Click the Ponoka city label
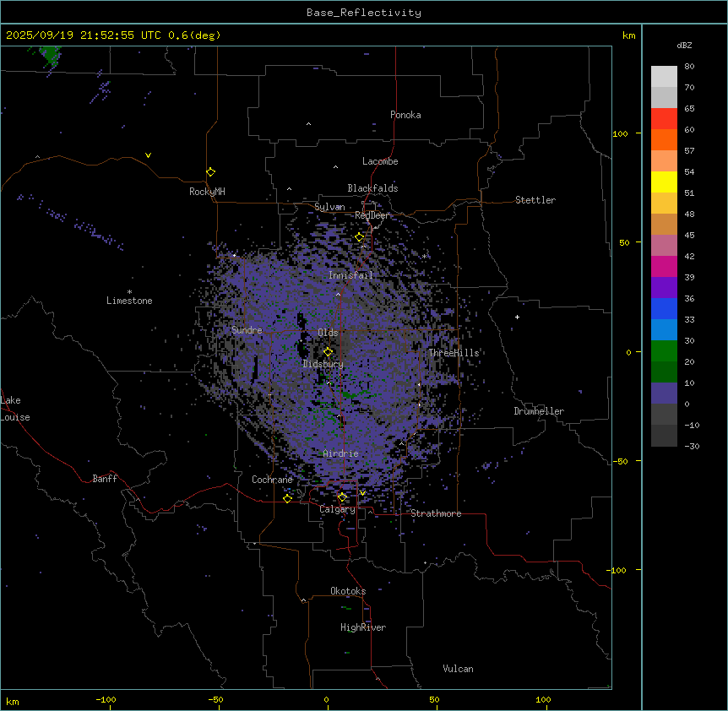728x711 pixels. click(405, 115)
